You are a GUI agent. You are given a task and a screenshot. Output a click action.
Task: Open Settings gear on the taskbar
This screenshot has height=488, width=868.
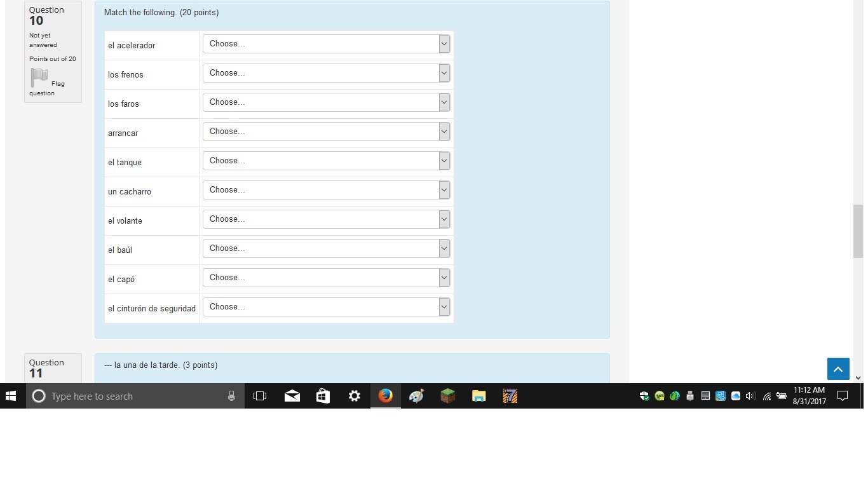coord(355,396)
